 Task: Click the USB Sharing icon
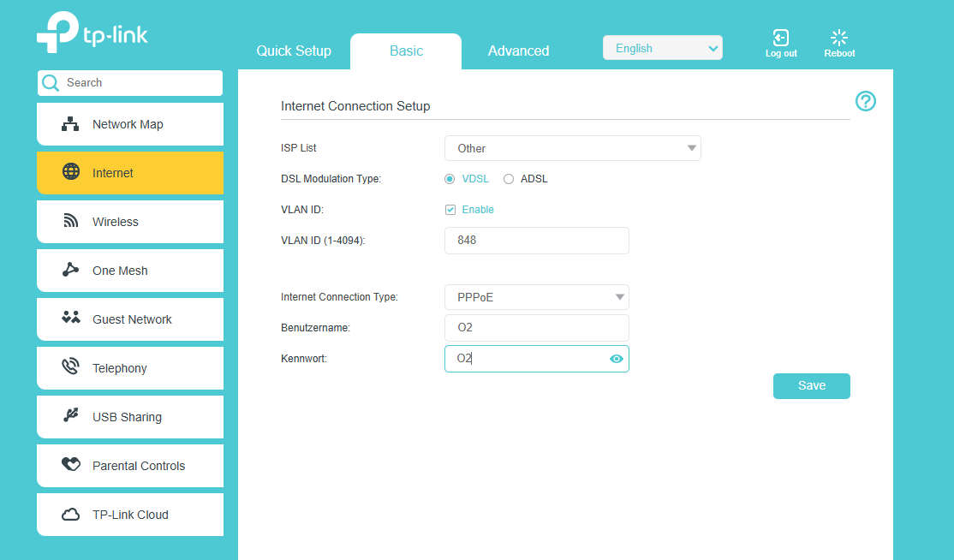click(71, 416)
